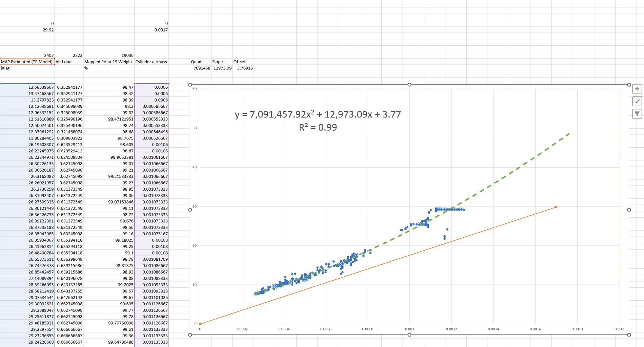Click the orange line's end point marker
Image resolution: width=644 pixels, height=347 pixels.
point(556,207)
